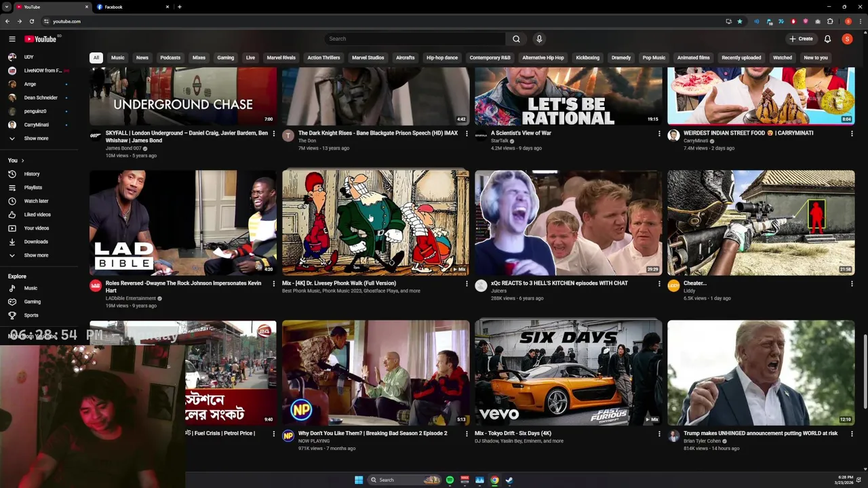Viewport: 868px width, 488px height.
Task: Open more options for SKYFALL video
Action: pos(274,134)
